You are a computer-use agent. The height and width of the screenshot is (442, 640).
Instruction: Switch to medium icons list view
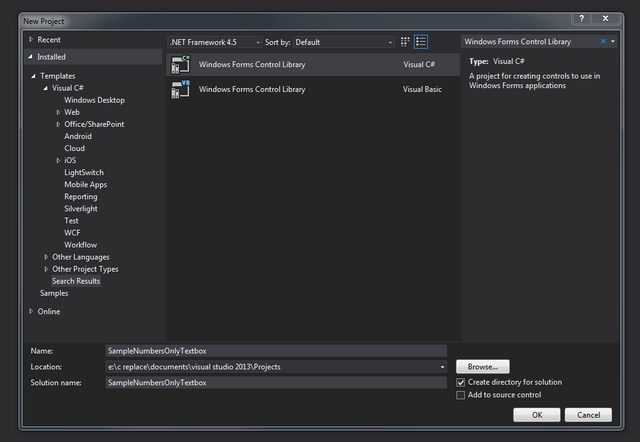420,42
